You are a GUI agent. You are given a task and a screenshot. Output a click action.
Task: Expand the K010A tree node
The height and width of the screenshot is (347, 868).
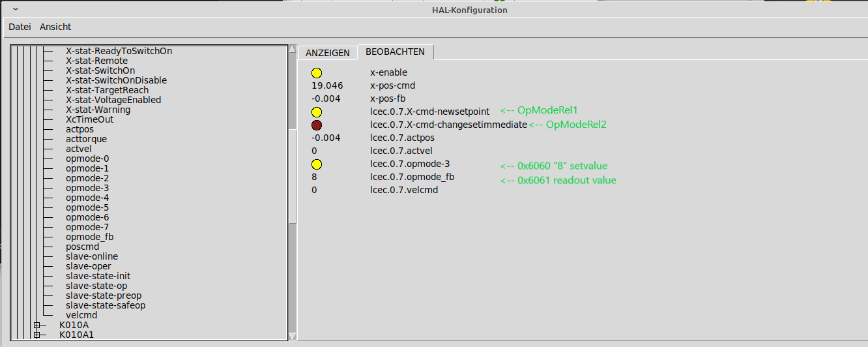[x=37, y=325]
